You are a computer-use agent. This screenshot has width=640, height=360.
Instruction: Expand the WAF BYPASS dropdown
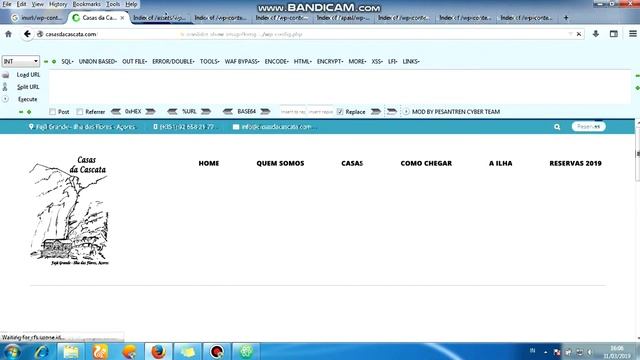pos(242,61)
